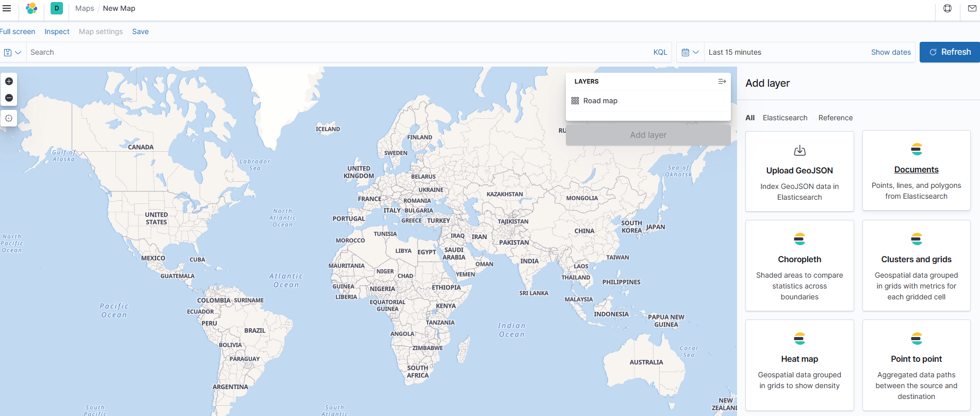Viewport: 980px width, 416px height.
Task: Open the D space avatar
Action: point(57,8)
